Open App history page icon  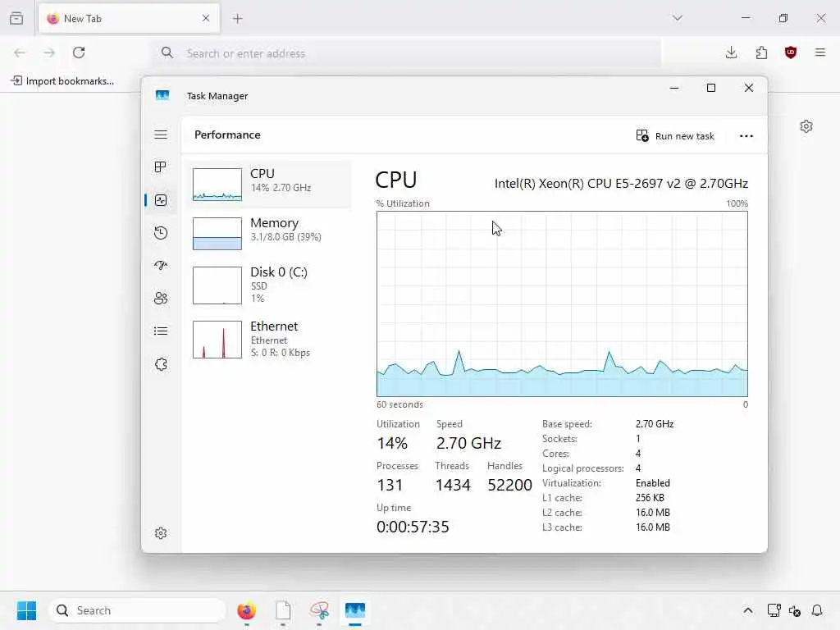(x=161, y=233)
